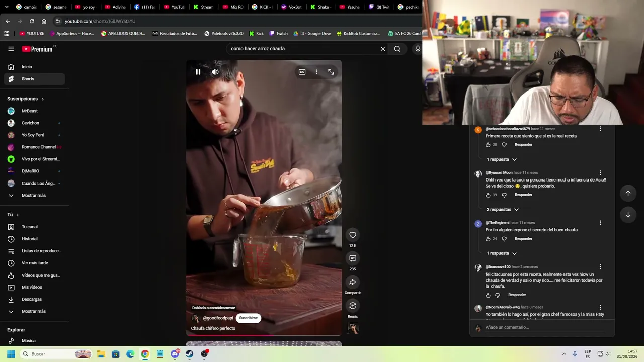The height and width of the screenshot is (362, 644).
Task: Open options menu for @NoemiArevalo-w4g's comment
Action: (x=600, y=307)
